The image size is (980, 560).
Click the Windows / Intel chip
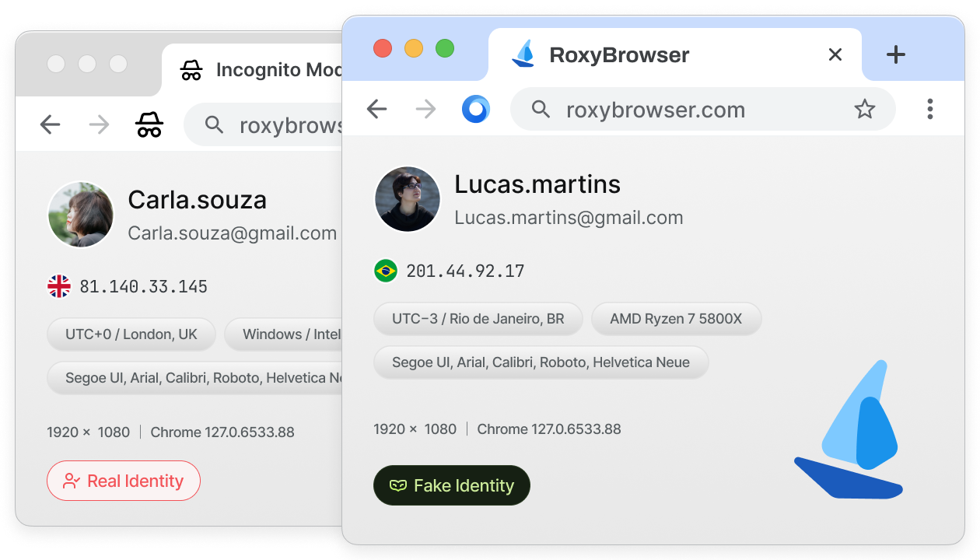click(283, 334)
